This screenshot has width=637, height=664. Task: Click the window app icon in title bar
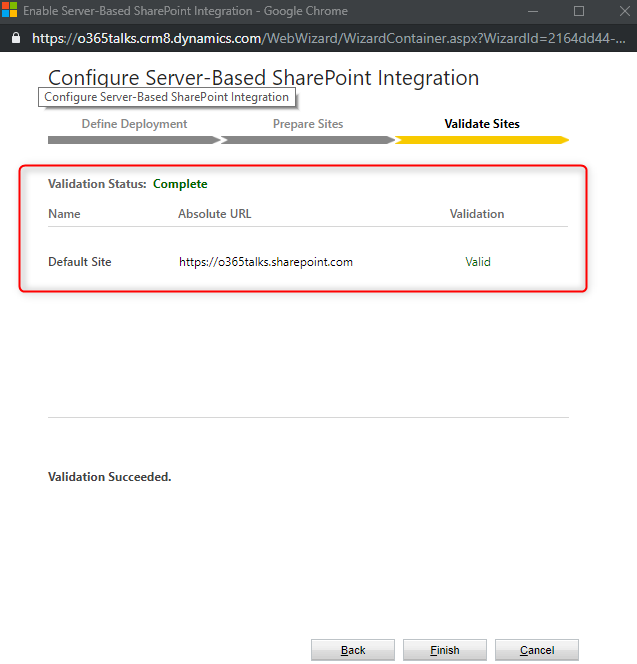9,10
